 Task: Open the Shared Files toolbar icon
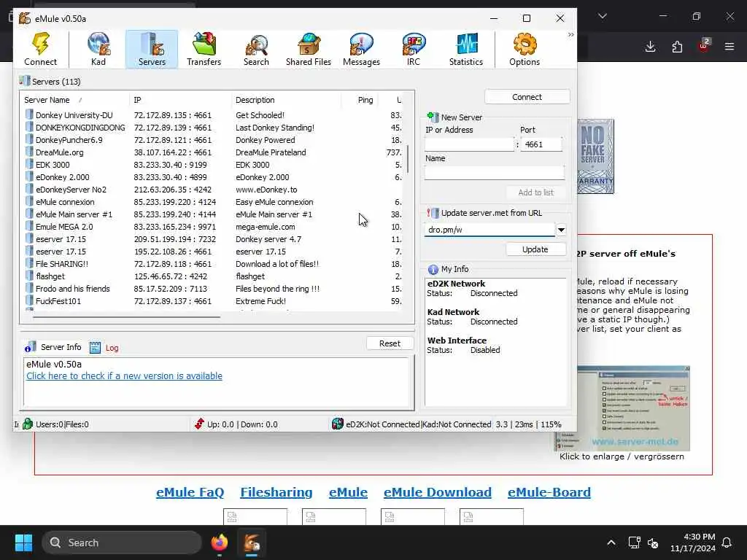[x=309, y=50]
